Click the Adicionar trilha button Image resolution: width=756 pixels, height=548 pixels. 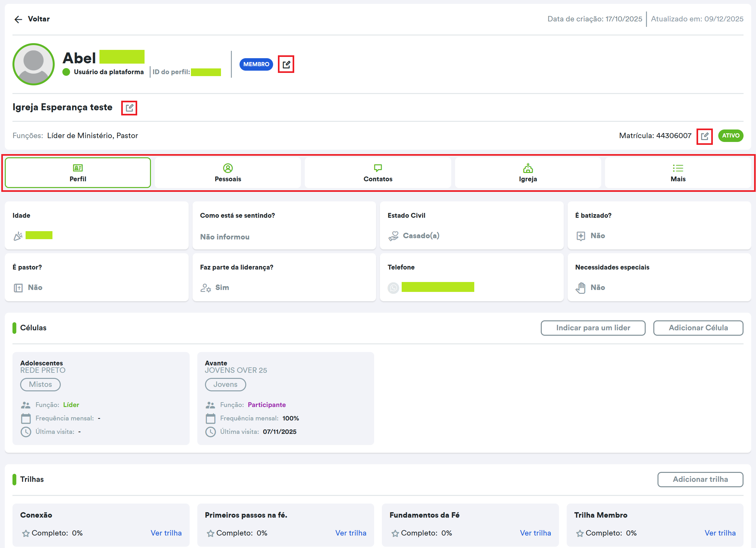pyautogui.click(x=700, y=479)
